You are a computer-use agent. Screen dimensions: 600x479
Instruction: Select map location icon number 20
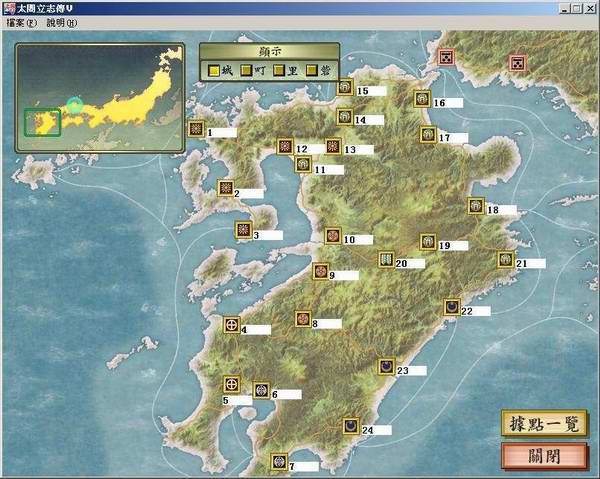pyautogui.click(x=386, y=260)
